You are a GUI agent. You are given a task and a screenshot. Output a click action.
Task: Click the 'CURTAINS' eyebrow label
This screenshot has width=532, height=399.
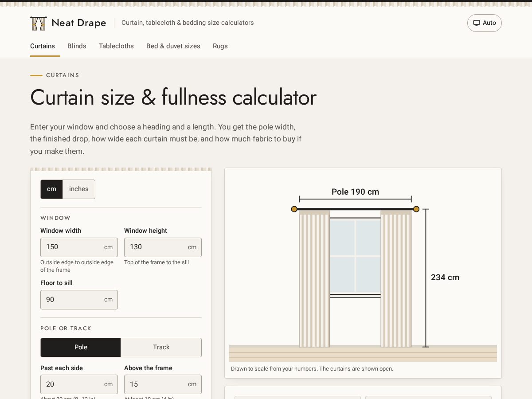pyautogui.click(x=63, y=75)
